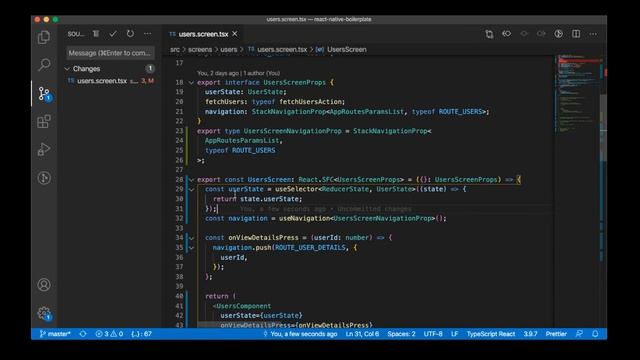Open the GitLens view in activity bar

coord(44,178)
